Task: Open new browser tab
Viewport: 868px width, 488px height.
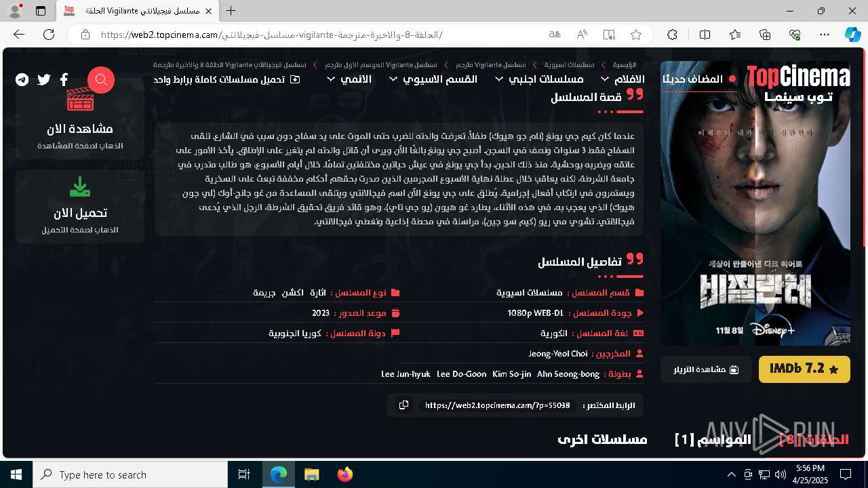Action: [x=231, y=11]
